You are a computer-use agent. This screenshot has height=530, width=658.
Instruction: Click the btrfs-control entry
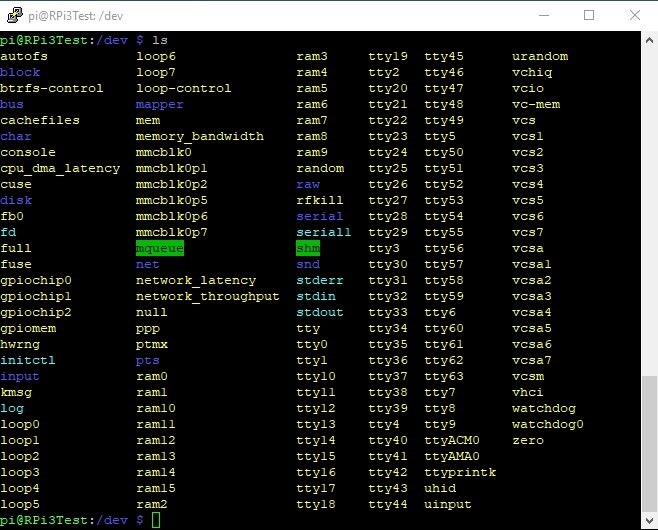(52, 88)
